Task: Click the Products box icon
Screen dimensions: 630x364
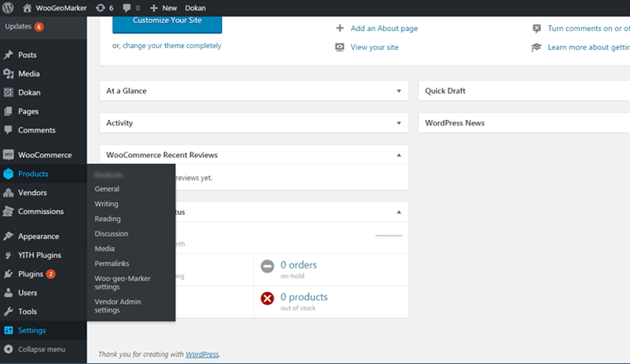Action: point(9,174)
